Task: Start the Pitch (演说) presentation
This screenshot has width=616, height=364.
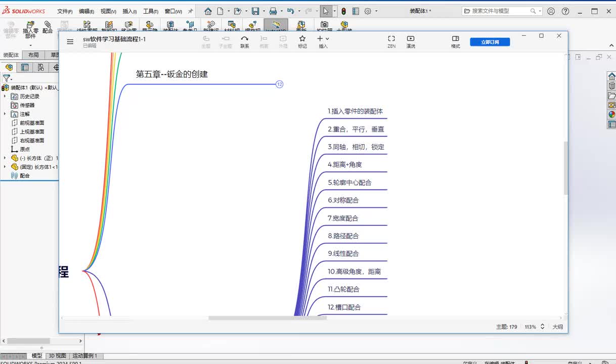Action: point(411,41)
